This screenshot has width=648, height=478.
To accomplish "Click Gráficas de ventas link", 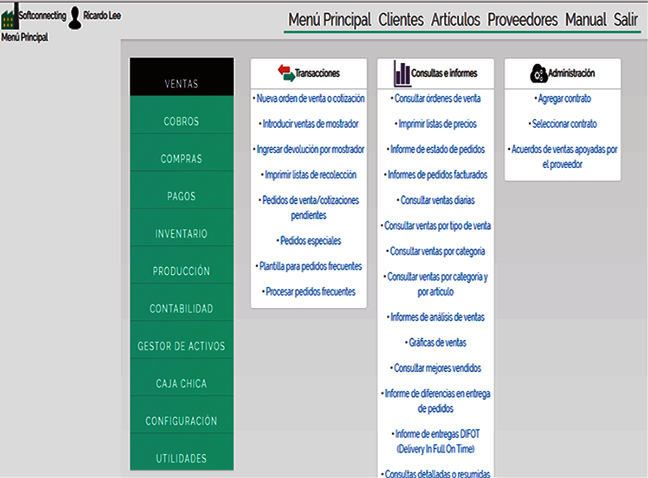I will tap(437, 342).
